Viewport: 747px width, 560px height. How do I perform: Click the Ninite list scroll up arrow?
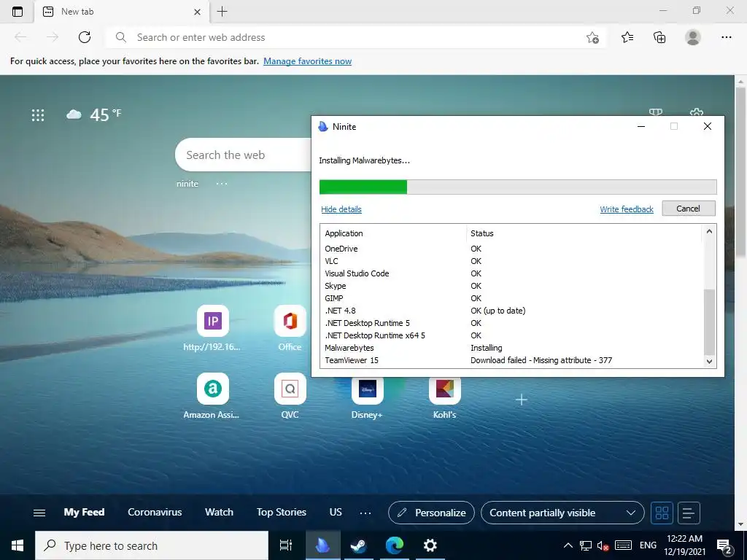click(709, 231)
